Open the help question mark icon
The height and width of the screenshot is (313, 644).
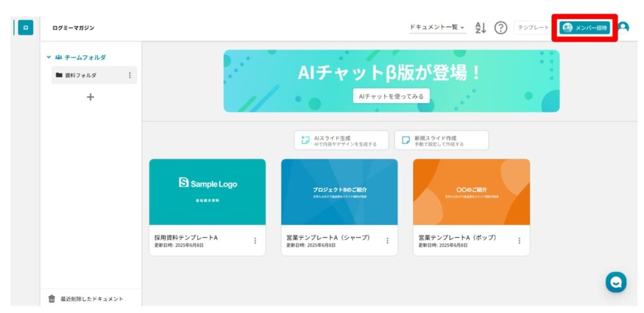(501, 28)
